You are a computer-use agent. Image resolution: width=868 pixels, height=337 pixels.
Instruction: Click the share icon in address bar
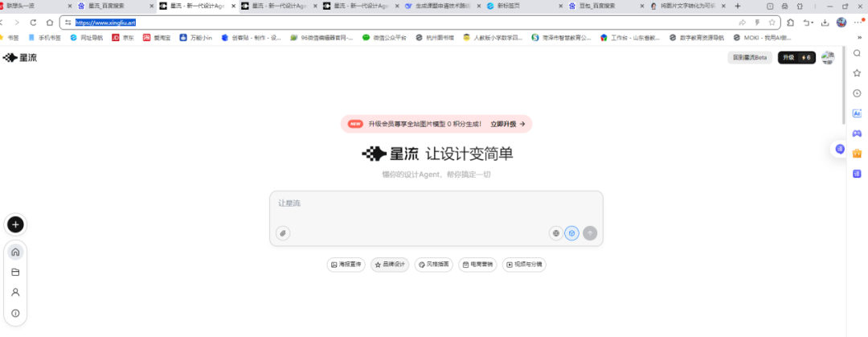tap(743, 23)
